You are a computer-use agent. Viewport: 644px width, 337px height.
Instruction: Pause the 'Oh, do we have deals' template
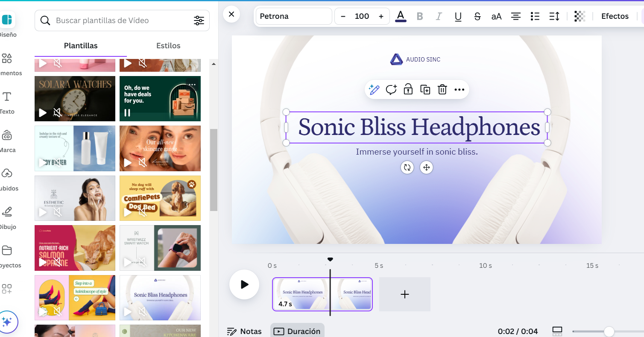click(127, 113)
